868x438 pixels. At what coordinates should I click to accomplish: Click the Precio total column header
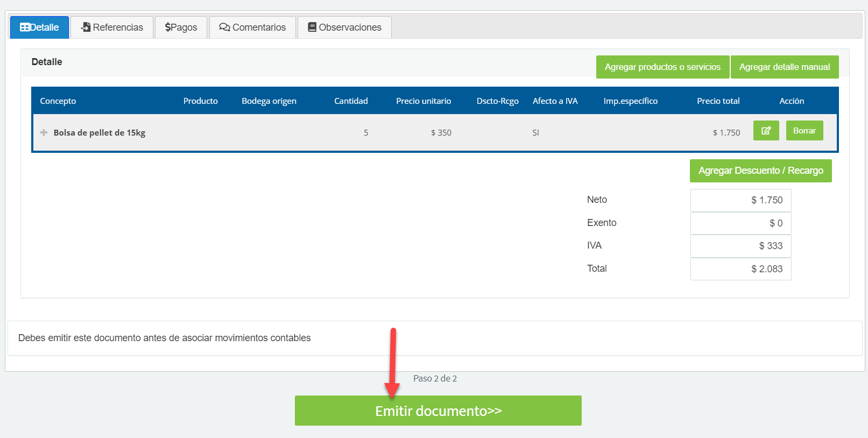pyautogui.click(x=718, y=101)
